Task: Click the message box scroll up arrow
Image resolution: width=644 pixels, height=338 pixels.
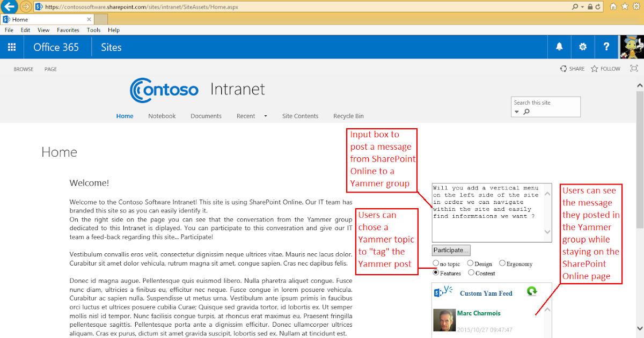Action: 547,193
